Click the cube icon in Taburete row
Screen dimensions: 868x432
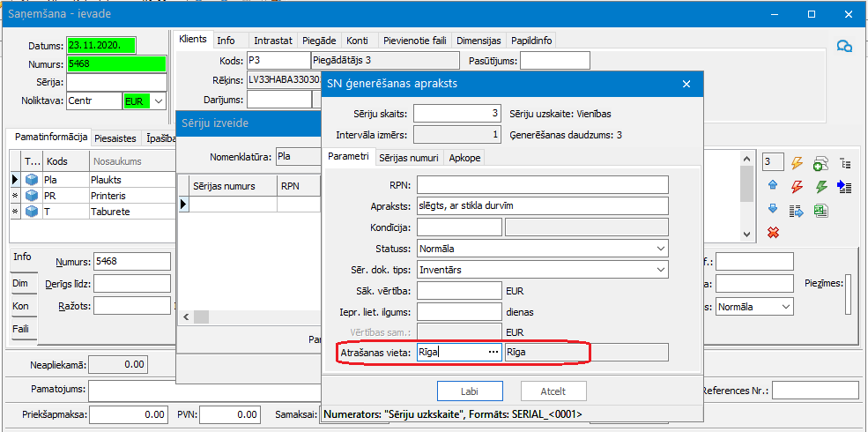tap(32, 212)
